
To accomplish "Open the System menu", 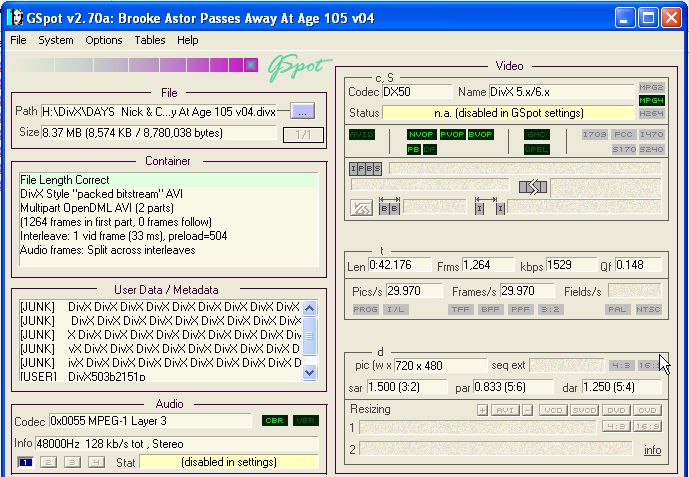I will click(55, 40).
